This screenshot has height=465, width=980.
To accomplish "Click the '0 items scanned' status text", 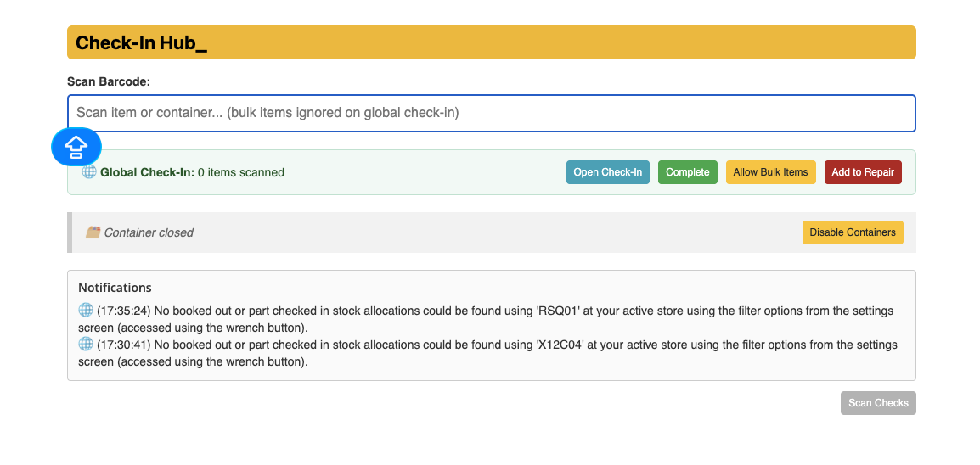I will point(241,172).
